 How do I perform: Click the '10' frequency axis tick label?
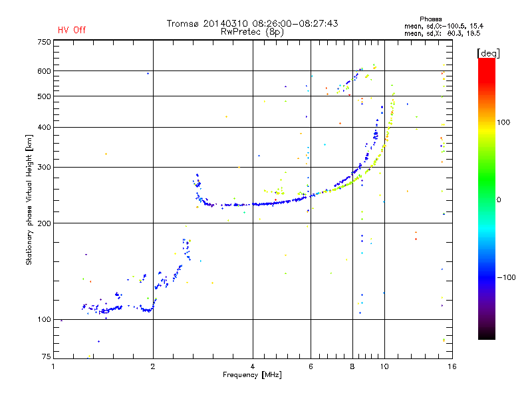pos(384,366)
